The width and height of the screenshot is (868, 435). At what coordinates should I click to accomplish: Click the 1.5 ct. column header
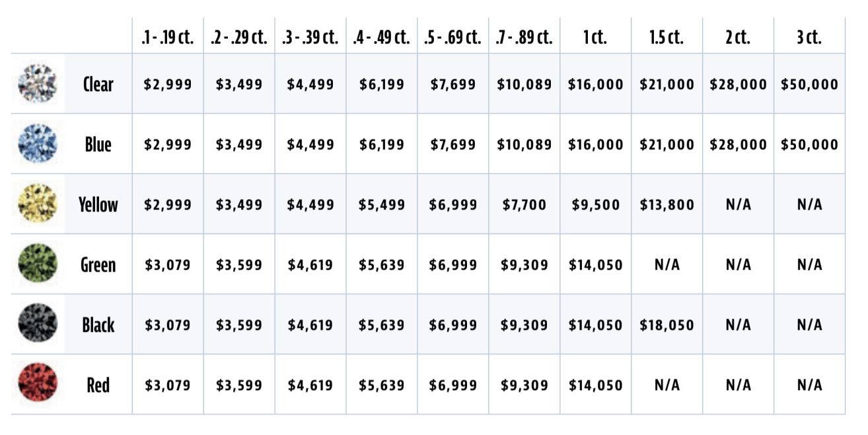(x=666, y=37)
